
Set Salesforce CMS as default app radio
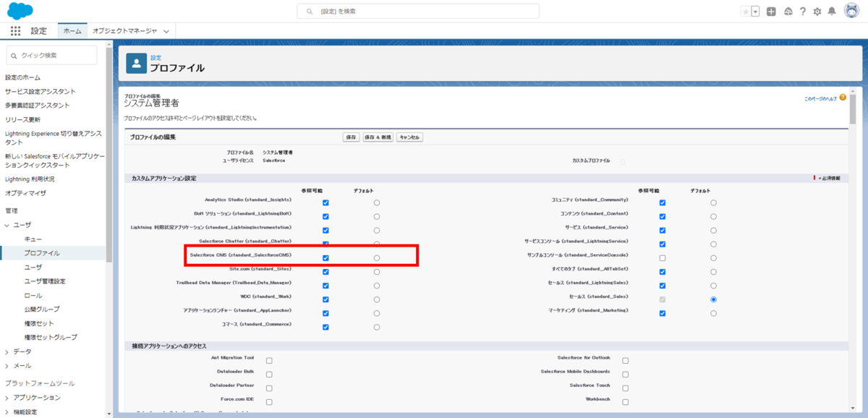pyautogui.click(x=377, y=258)
